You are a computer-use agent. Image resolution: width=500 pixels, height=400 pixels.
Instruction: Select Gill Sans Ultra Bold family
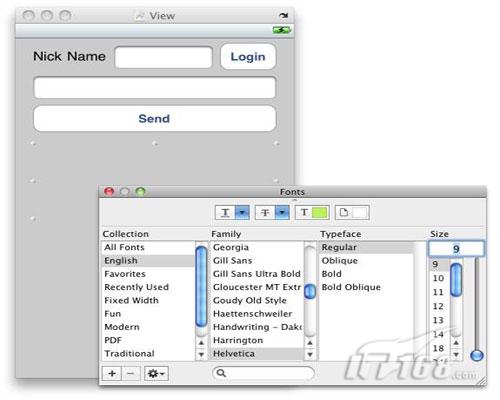[257, 274]
